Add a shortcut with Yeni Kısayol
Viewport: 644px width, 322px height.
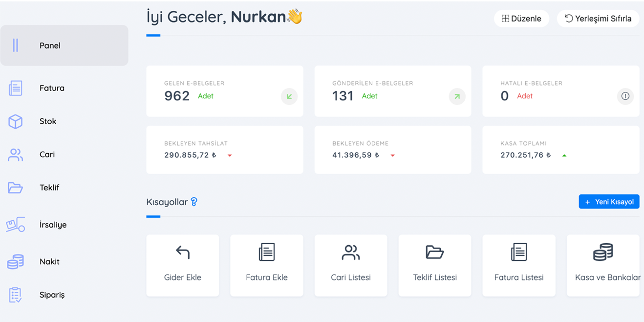pos(609,202)
